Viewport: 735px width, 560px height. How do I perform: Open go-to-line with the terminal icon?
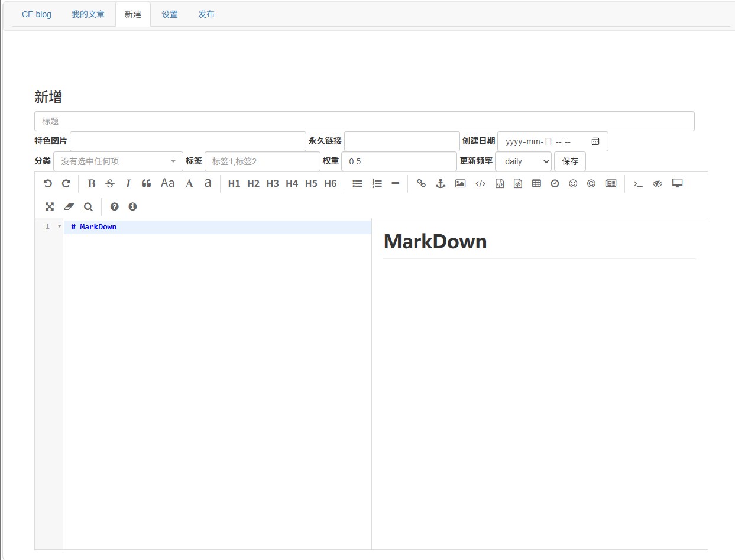click(638, 183)
